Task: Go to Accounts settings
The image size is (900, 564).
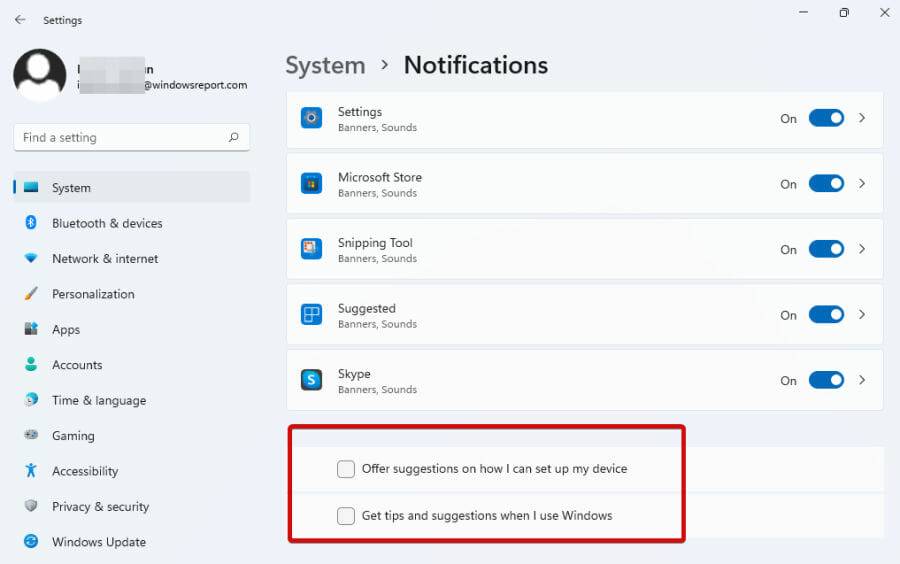Action: [x=132, y=364]
